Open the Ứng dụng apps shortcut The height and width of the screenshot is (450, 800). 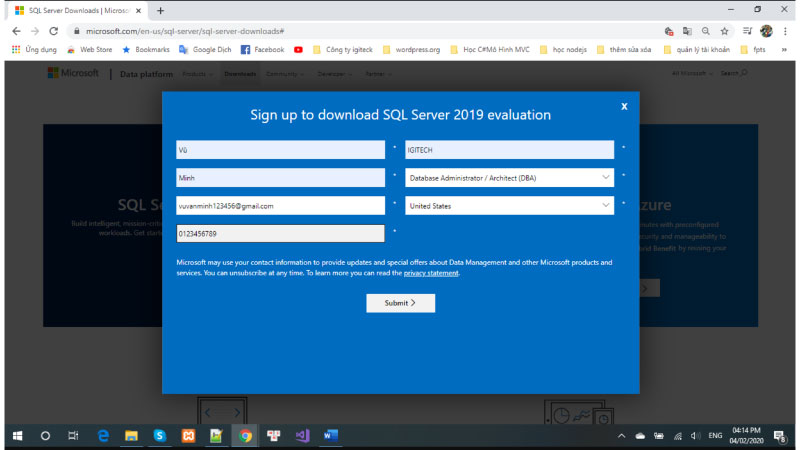coord(34,49)
